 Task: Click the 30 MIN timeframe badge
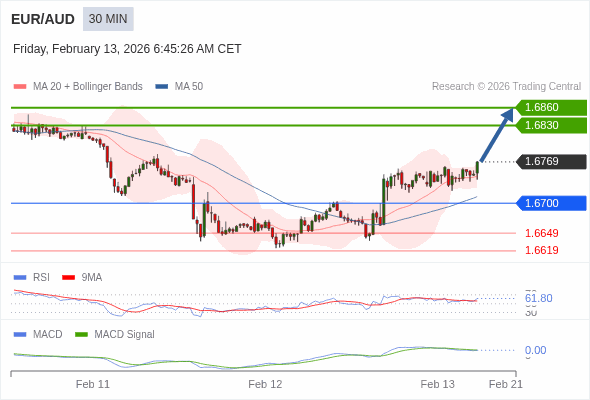coord(108,19)
